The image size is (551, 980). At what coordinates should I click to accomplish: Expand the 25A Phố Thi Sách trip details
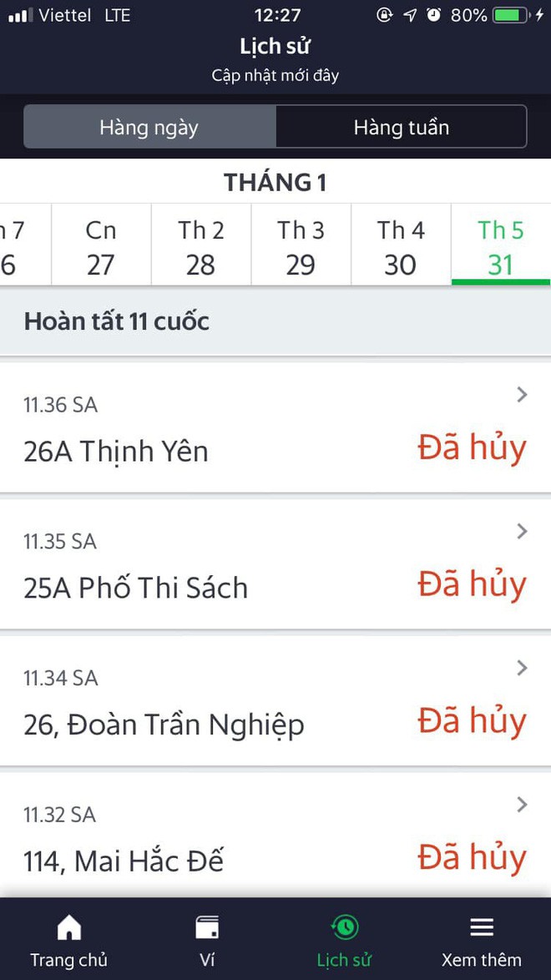tap(522, 531)
